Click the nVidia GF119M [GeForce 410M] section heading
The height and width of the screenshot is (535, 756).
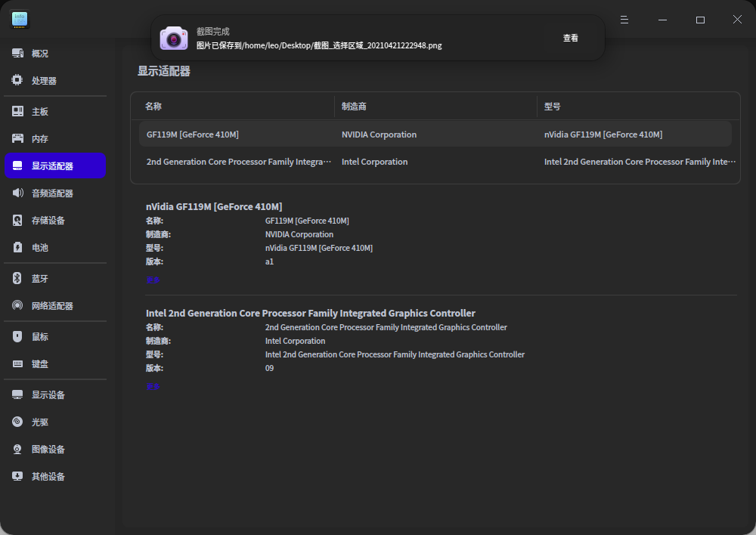pos(214,207)
